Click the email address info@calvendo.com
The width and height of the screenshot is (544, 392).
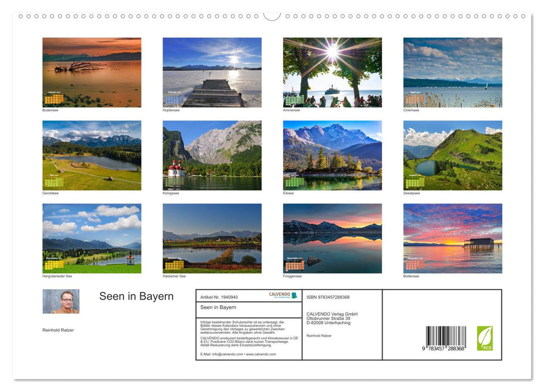(x=225, y=354)
